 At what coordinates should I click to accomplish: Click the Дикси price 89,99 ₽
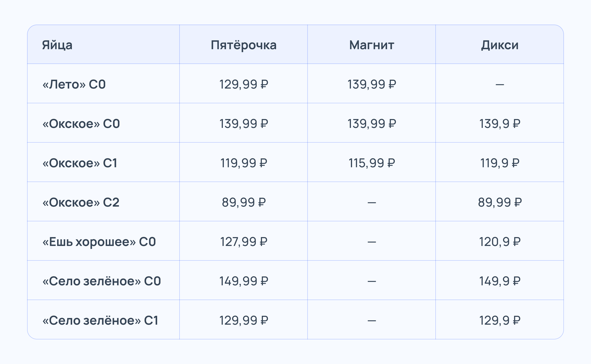500,202
